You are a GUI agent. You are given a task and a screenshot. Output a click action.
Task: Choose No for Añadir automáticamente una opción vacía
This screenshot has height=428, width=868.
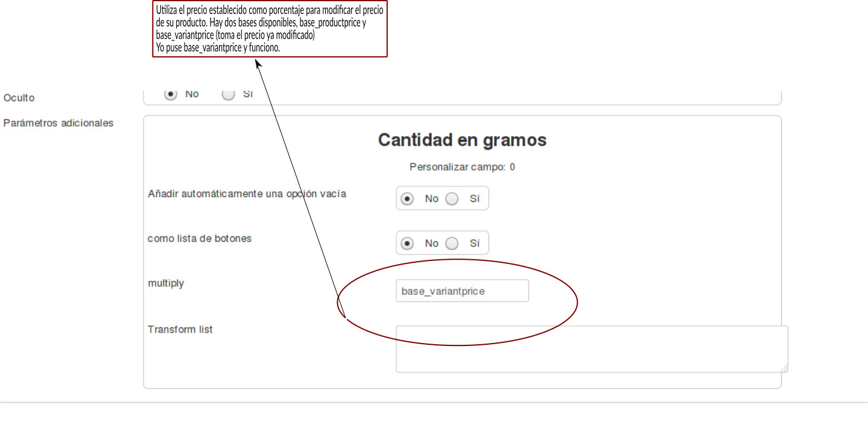coord(407,199)
